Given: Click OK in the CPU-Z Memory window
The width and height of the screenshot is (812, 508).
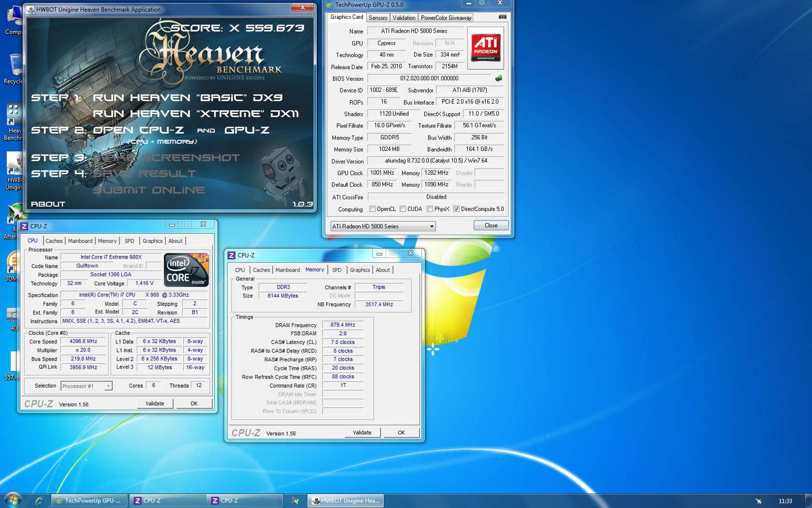Looking at the screenshot, I should point(401,432).
